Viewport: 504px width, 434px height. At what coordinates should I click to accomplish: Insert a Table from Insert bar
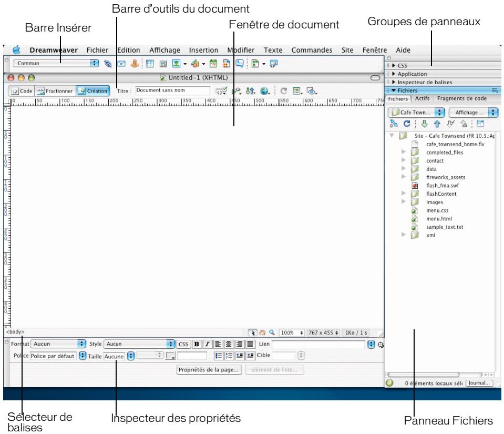click(150, 64)
